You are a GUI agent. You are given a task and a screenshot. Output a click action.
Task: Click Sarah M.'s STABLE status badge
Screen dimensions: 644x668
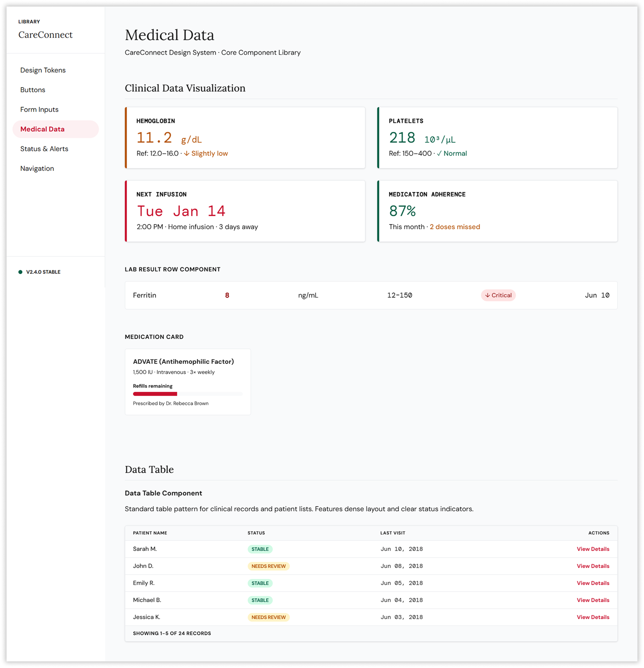[260, 549]
